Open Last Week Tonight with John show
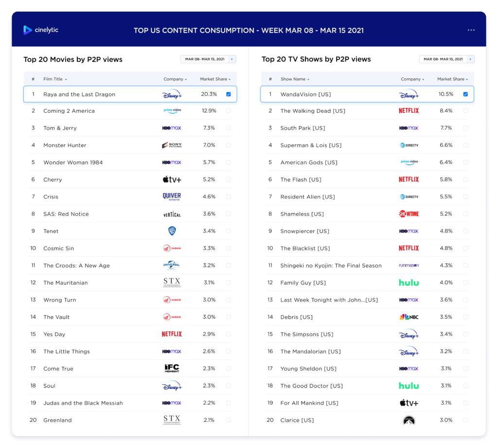 pyautogui.click(x=329, y=300)
